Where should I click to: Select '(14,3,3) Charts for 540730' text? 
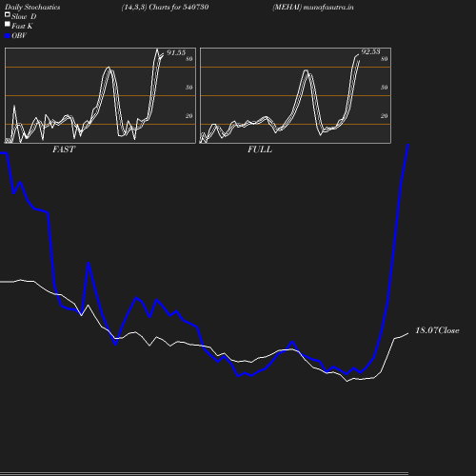[165, 8]
